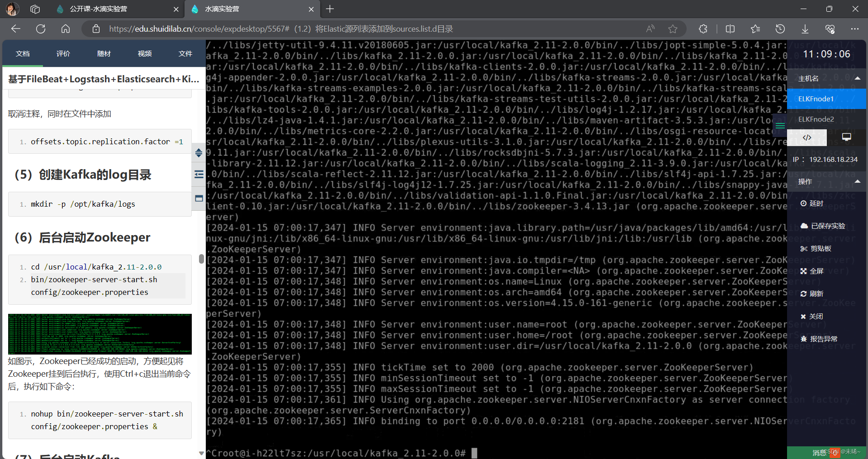Open the 剪贴板 clipboard
The image size is (868, 459).
point(816,249)
